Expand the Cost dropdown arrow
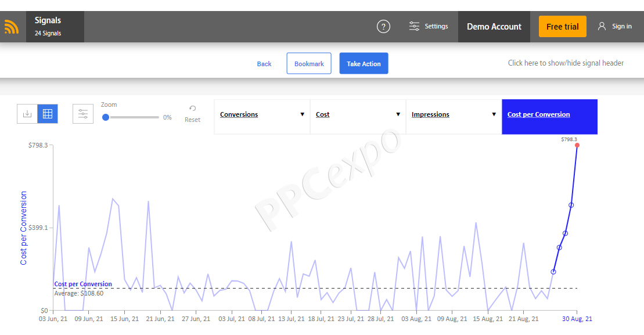This screenshot has height=335, width=644. coord(398,114)
